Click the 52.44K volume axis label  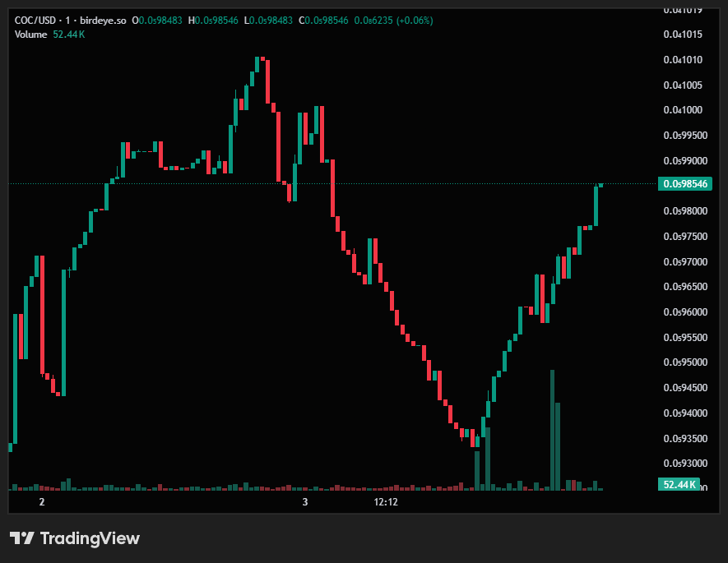tap(679, 485)
